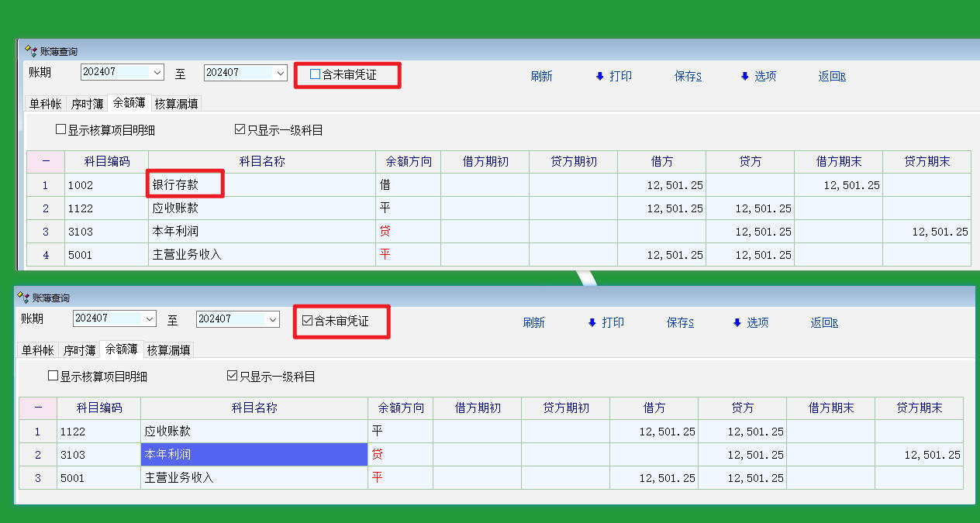Click the 打印 arrow icon in the lower window
Viewport: 980px width, 523px height.
click(592, 322)
